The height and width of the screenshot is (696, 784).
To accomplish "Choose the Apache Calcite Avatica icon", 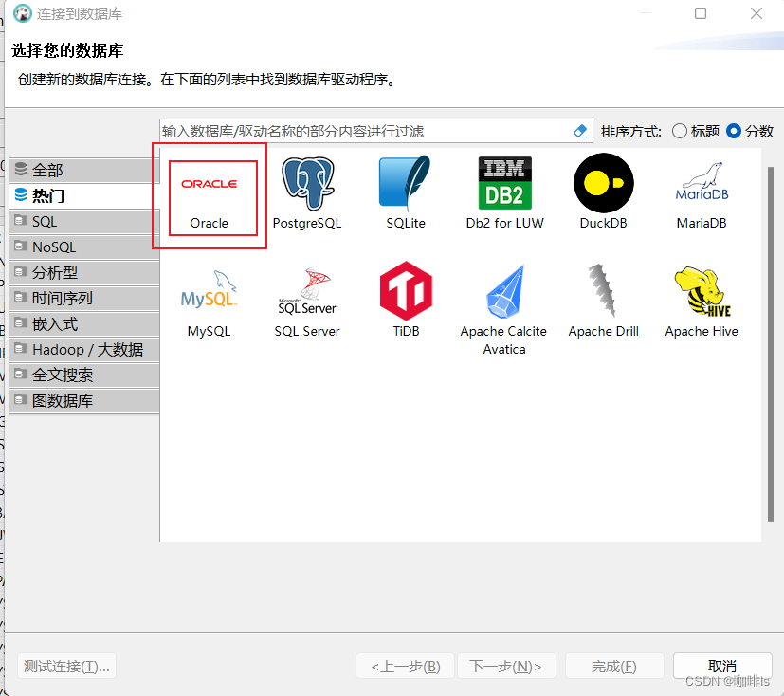I will [504, 291].
